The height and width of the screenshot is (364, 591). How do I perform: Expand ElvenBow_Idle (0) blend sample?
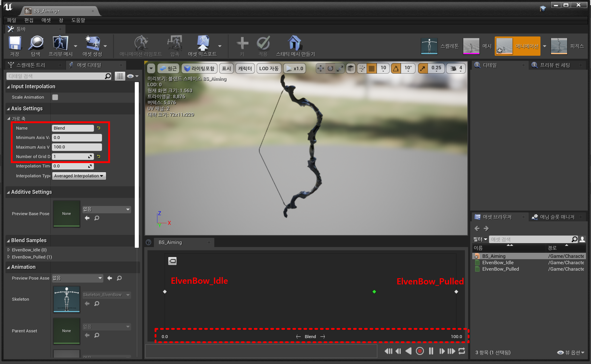tap(9, 250)
